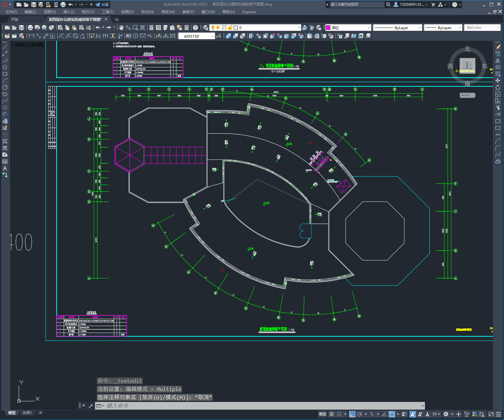Image resolution: width=504 pixels, height=420 pixels.
Task: Open the AutoCAD application menu red A
Action: [x=5, y=4]
